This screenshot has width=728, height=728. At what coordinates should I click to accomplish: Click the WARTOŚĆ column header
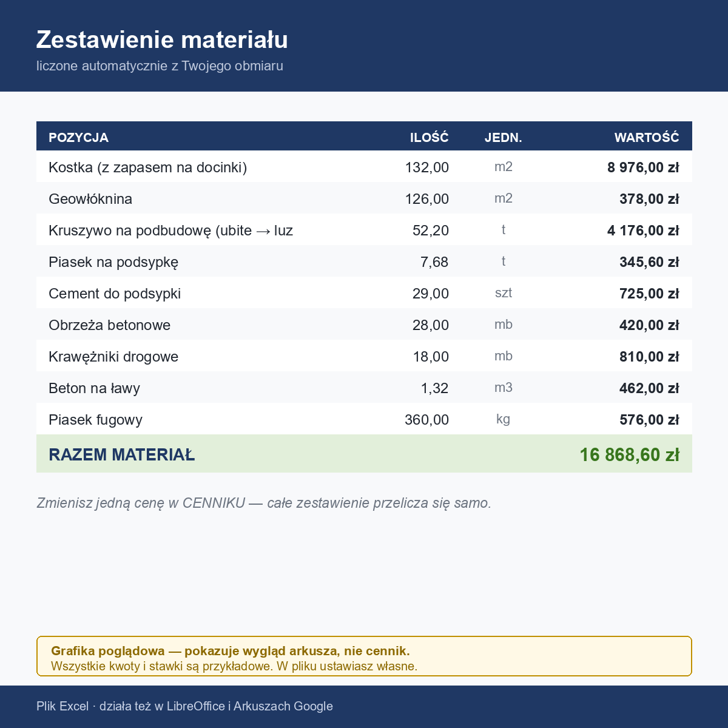(x=647, y=138)
